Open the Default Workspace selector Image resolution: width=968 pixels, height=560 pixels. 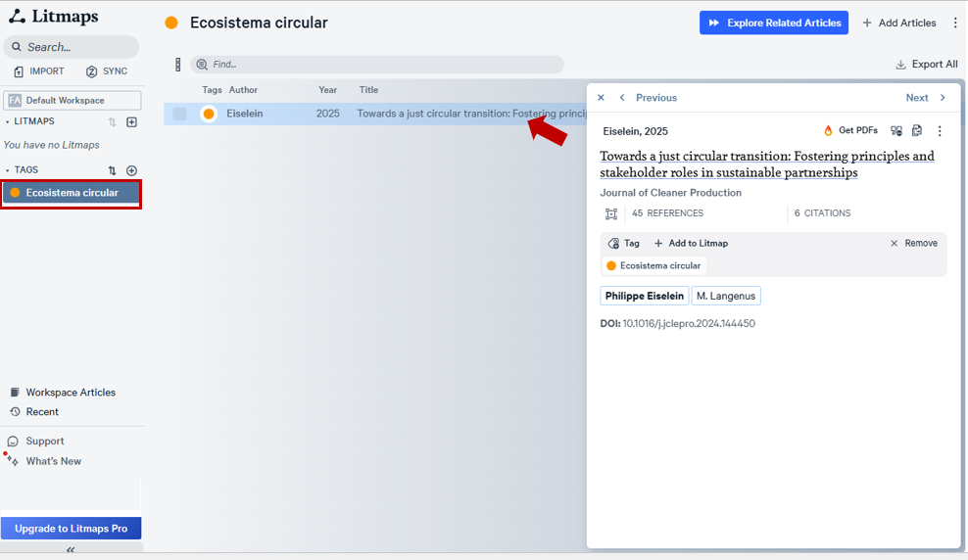click(x=72, y=100)
